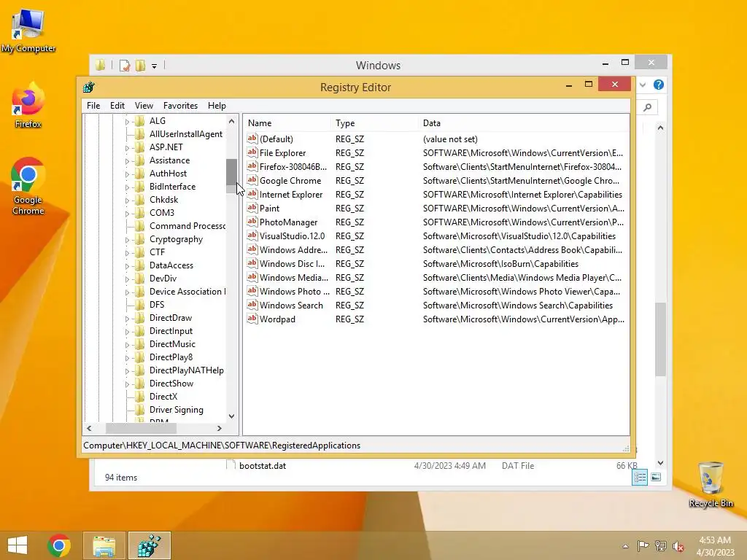Click the Google Chrome value icon

point(252,180)
